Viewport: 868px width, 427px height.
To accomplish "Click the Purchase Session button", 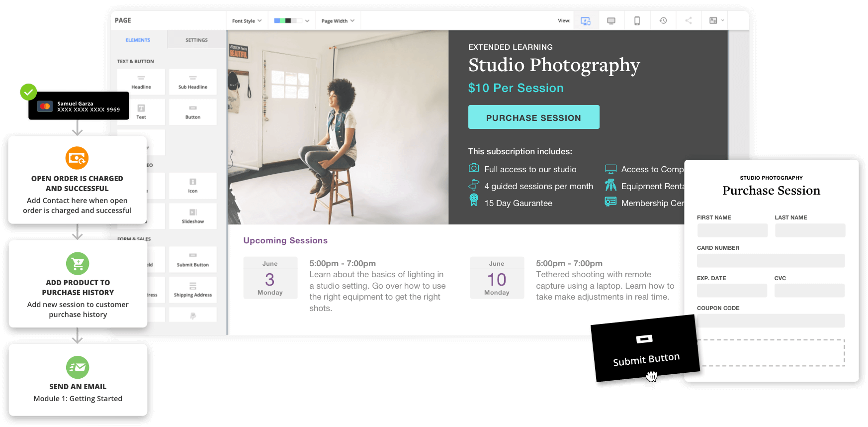I will click(533, 117).
